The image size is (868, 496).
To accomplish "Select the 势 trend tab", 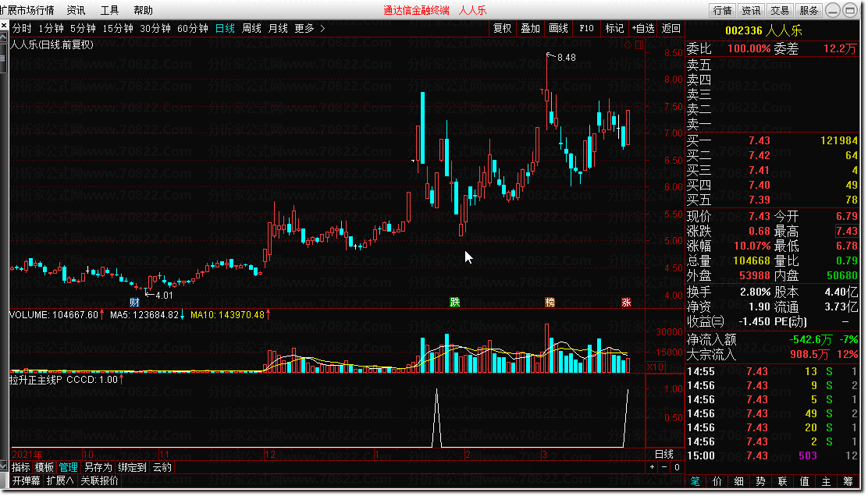I will coord(760,482).
